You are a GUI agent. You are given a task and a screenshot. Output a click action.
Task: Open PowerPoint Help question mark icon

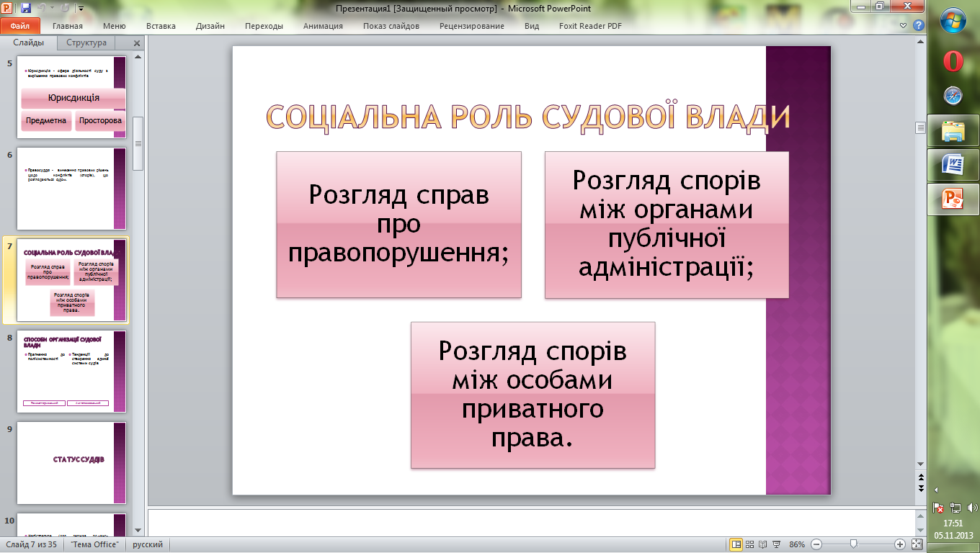[x=918, y=25]
